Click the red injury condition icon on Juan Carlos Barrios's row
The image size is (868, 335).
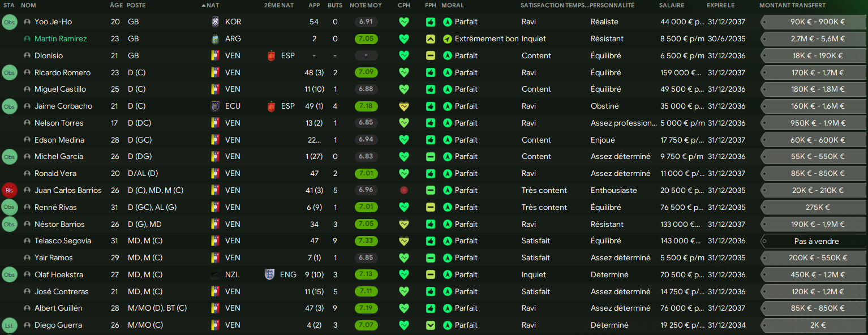click(x=403, y=191)
